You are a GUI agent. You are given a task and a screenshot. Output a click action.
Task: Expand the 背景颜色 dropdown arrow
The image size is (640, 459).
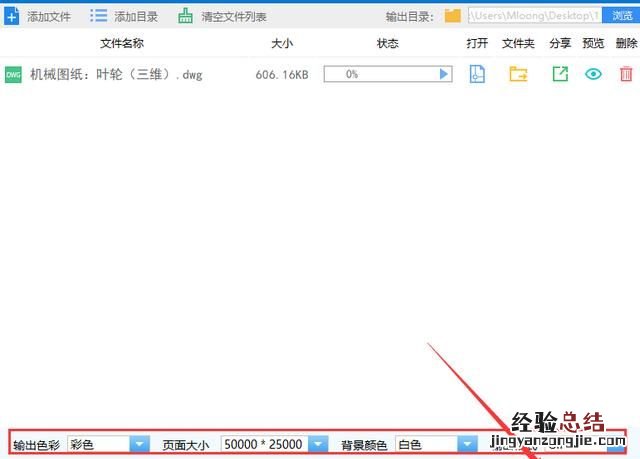467,444
